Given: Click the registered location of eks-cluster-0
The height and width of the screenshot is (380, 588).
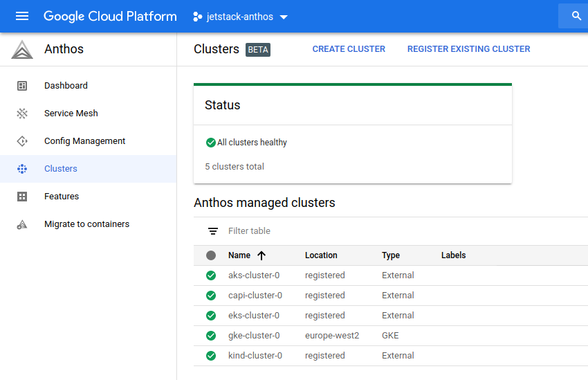Looking at the screenshot, I should click(x=324, y=316).
